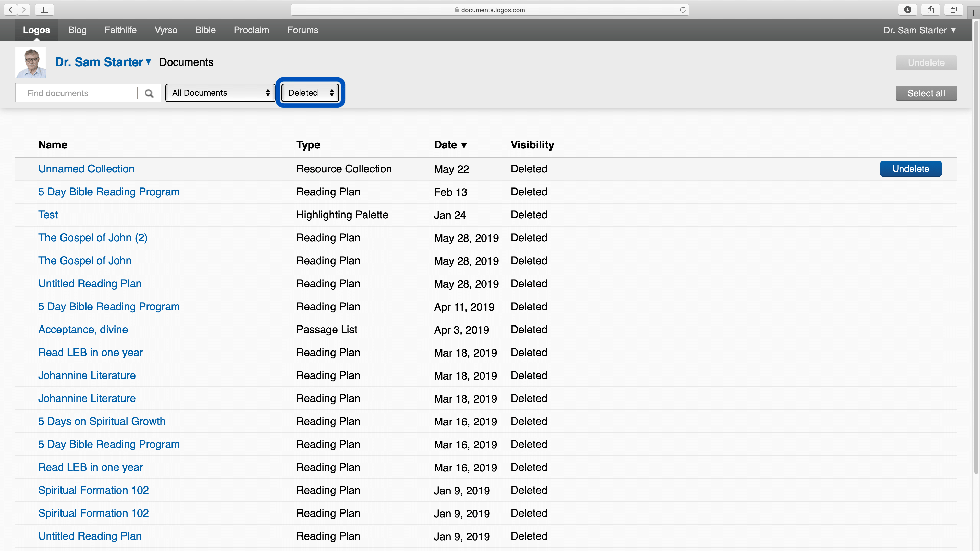Screen dimensions: 980x551
Task: Open the Dr. Sam Starter account menu in navbar
Action: [920, 30]
